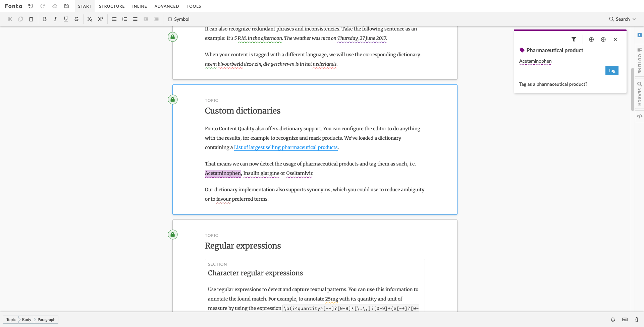Go to next annotation arrow
This screenshot has width=644, height=327.
603,40
